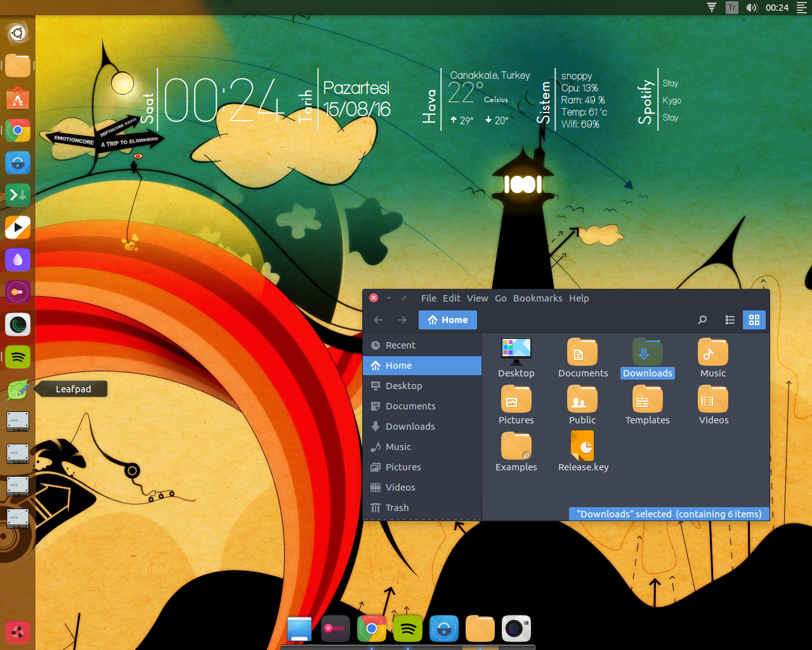The width and height of the screenshot is (812, 650).
Task: Open the dark swirl app in the launcher
Action: [18, 324]
